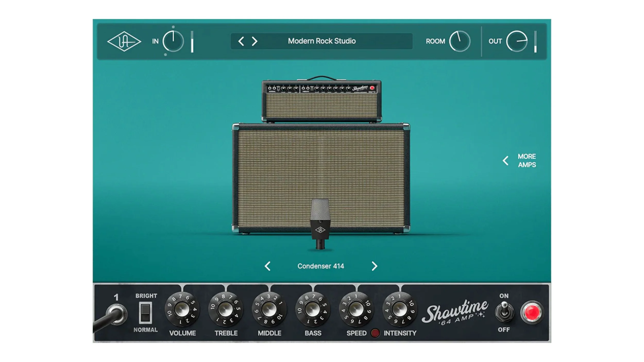The image size is (644, 362).
Task: Click the OUT level knob
Action: [517, 41]
